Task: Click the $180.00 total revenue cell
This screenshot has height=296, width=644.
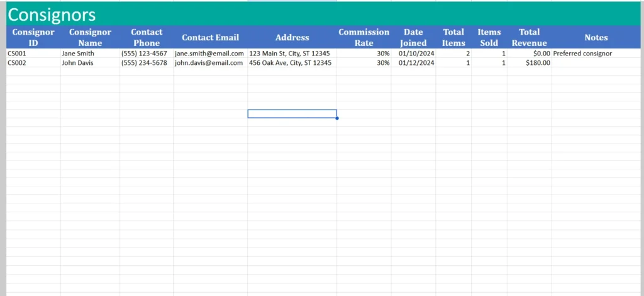Action: [529, 63]
